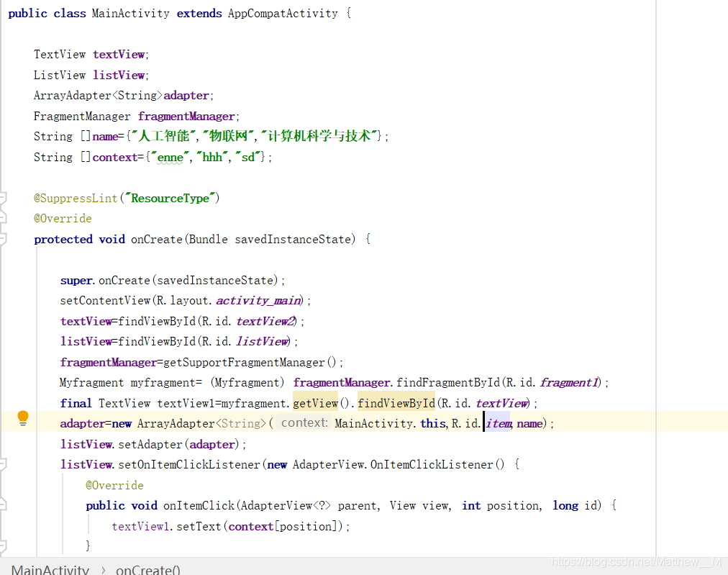Click 'findFragmentById' method call
This screenshot has width=728, height=575.
448,383
